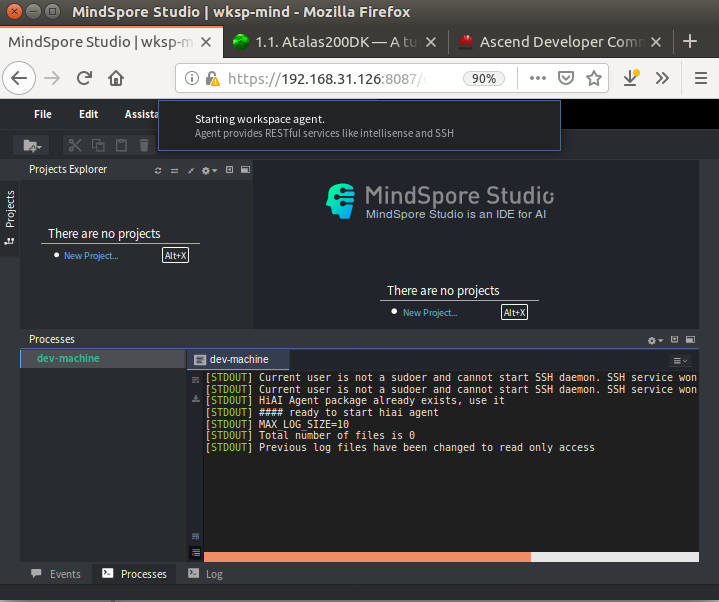
Task: Click the browser forward arrow
Action: [52, 78]
